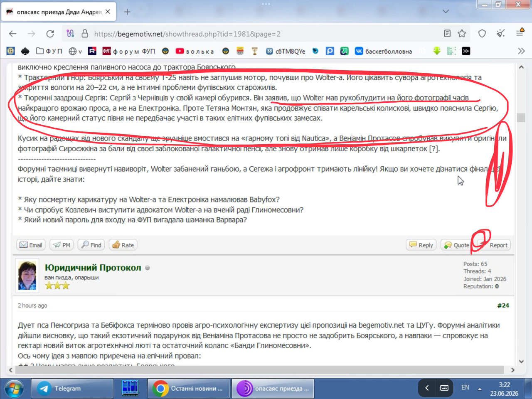
Task: Reload the current page
Action: click(50, 34)
